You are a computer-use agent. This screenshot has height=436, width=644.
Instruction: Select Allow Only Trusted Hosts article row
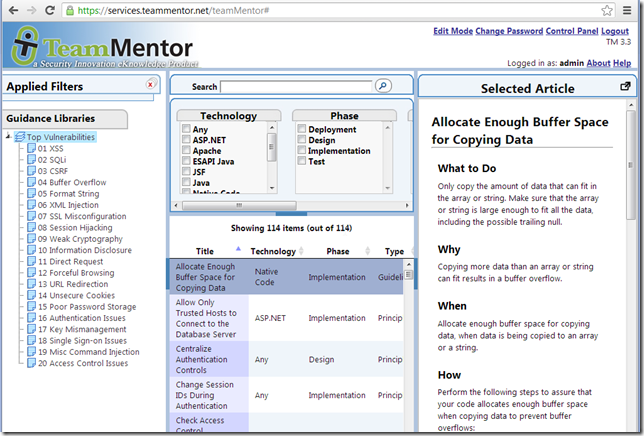(286, 318)
